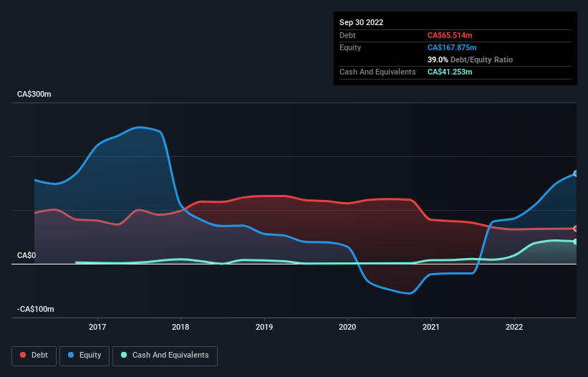588x377 pixels.
Task: Click the 2021 x-axis label
Action: [x=431, y=327]
